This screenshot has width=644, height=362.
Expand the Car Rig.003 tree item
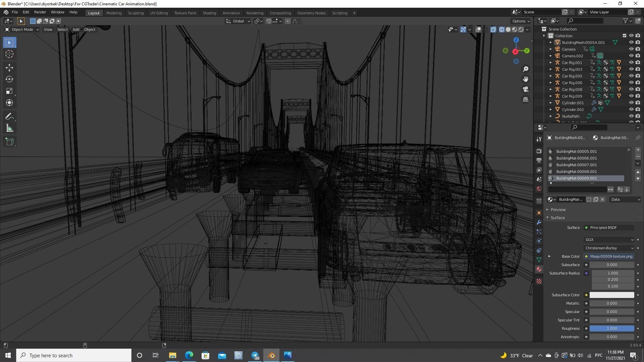point(550,69)
